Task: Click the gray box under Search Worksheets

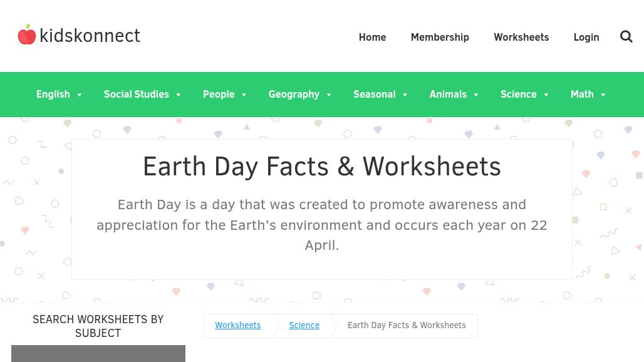Action: (x=98, y=353)
